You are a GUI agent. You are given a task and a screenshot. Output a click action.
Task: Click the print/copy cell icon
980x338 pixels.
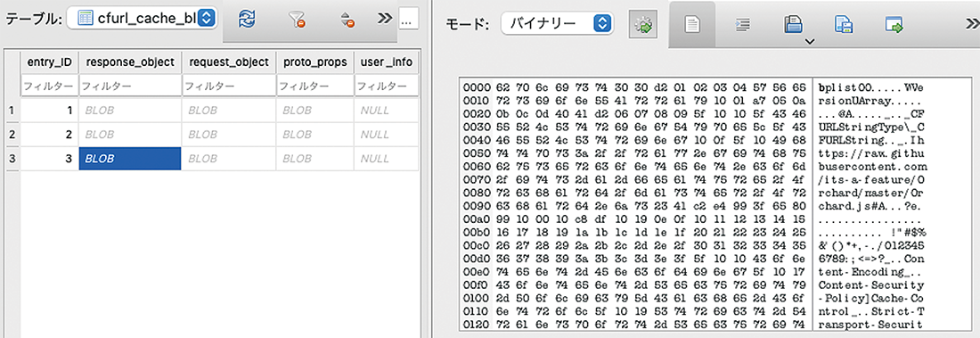793,24
